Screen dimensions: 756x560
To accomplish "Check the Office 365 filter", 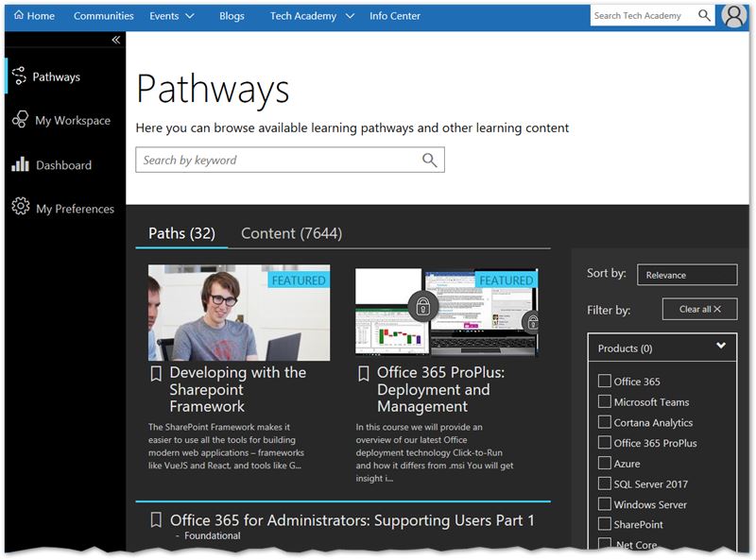I will [604, 381].
